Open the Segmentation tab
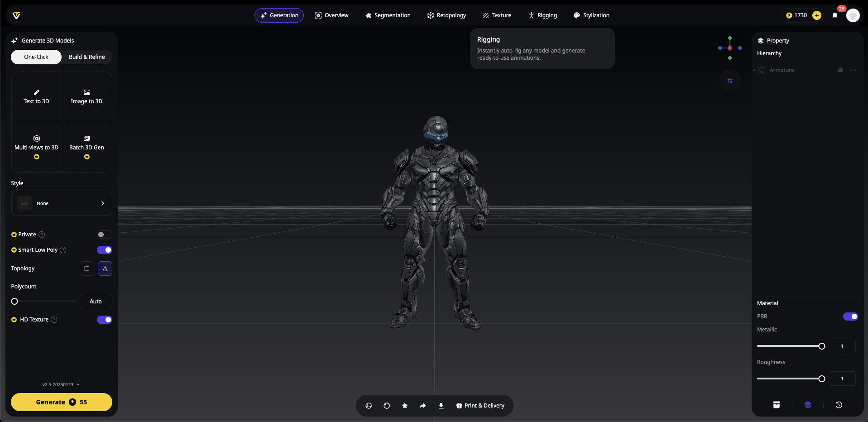Image resolution: width=868 pixels, height=422 pixels. point(388,15)
